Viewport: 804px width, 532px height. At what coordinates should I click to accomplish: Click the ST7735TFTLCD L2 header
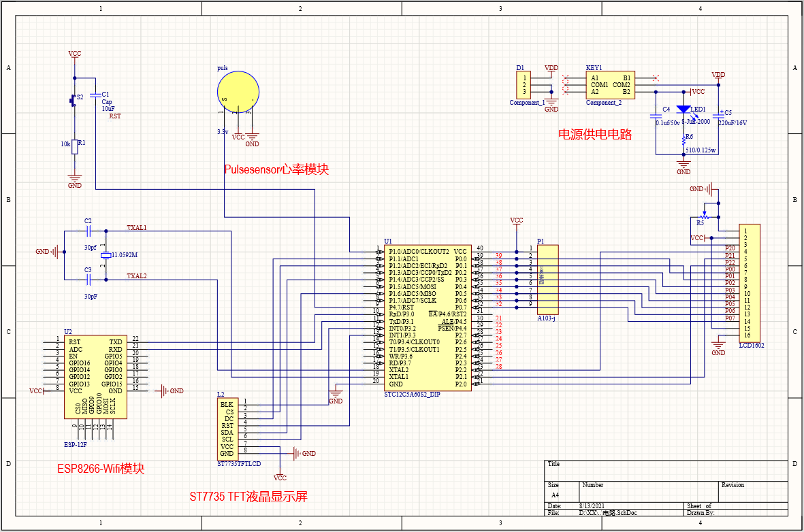(x=228, y=429)
